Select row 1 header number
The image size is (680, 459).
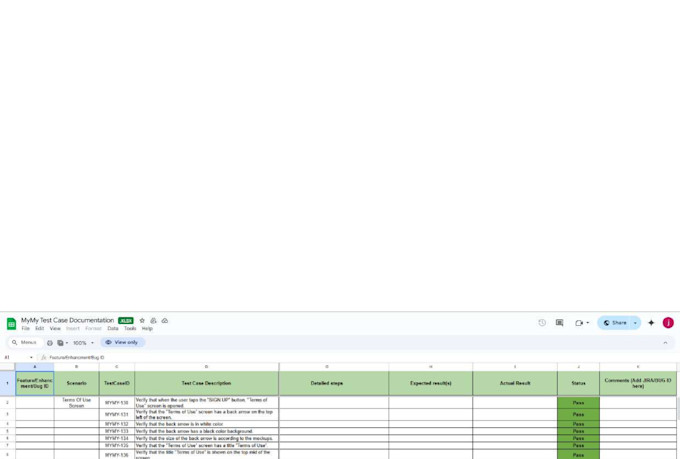[7, 383]
